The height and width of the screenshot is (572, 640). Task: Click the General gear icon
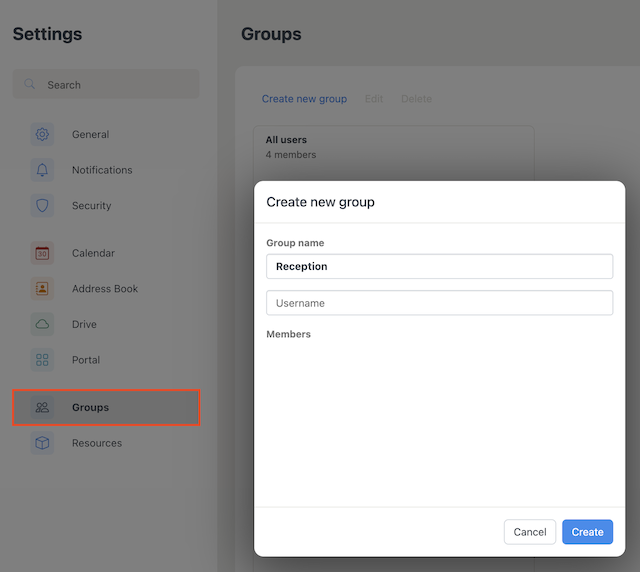pyautogui.click(x=42, y=134)
